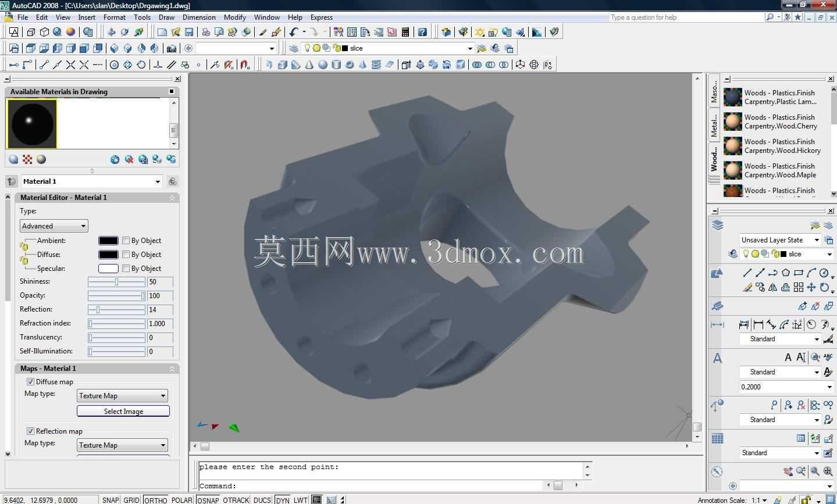The height and width of the screenshot is (504, 837).
Task: Click Purge material from drawing icon
Action: tap(129, 159)
